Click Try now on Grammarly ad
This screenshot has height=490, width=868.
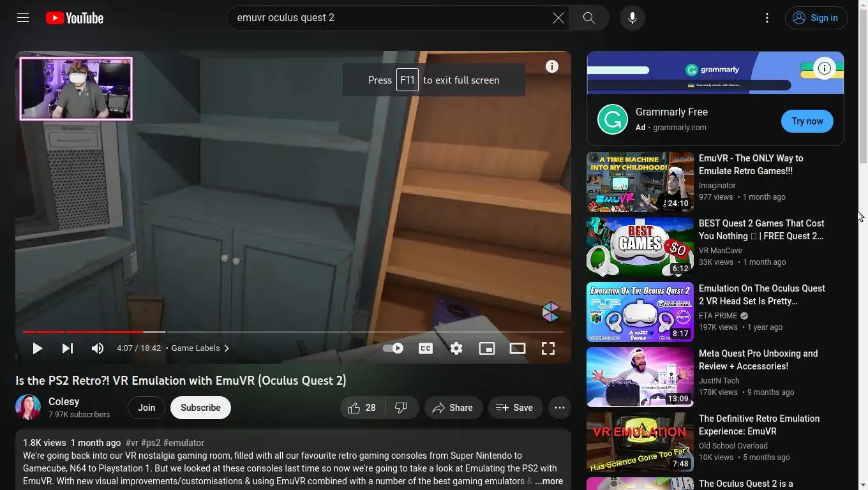[807, 121]
